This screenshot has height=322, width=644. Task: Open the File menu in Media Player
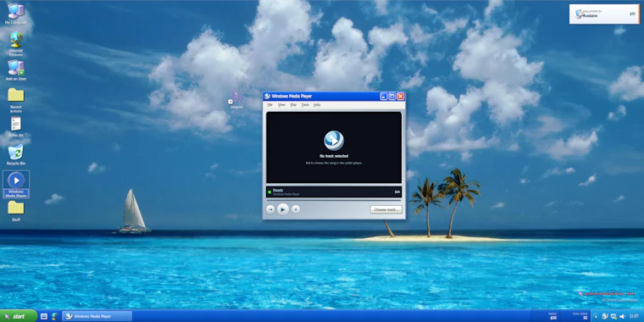pos(269,105)
